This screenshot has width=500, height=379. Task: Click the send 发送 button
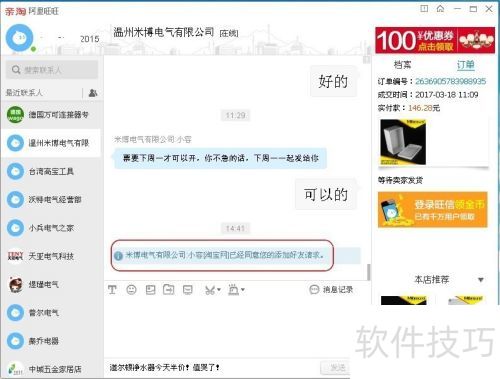(335, 368)
